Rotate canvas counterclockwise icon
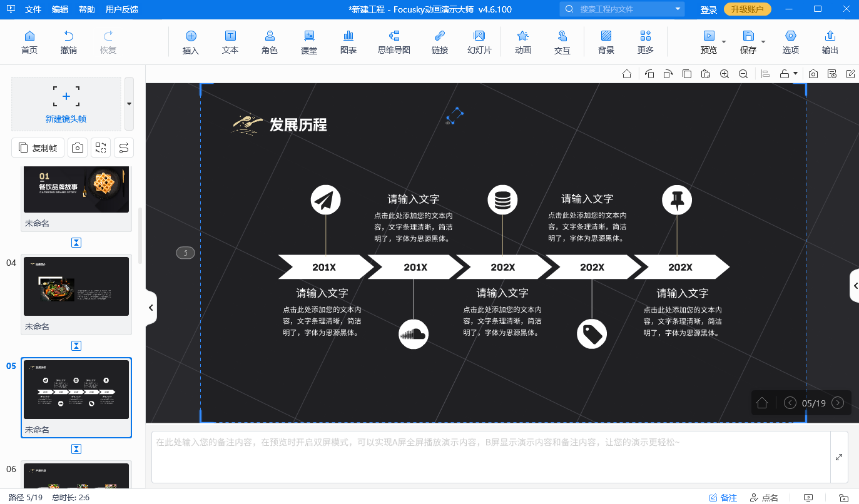 click(649, 74)
